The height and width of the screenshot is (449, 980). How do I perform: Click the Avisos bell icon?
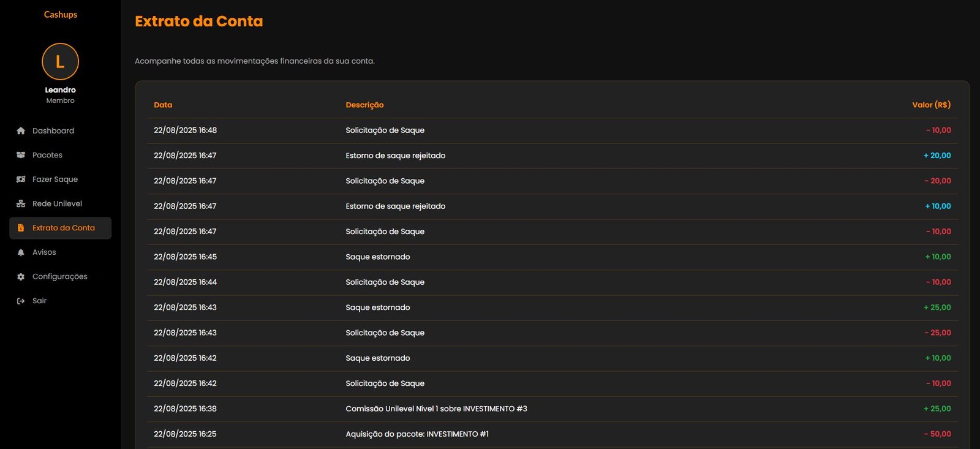21,252
